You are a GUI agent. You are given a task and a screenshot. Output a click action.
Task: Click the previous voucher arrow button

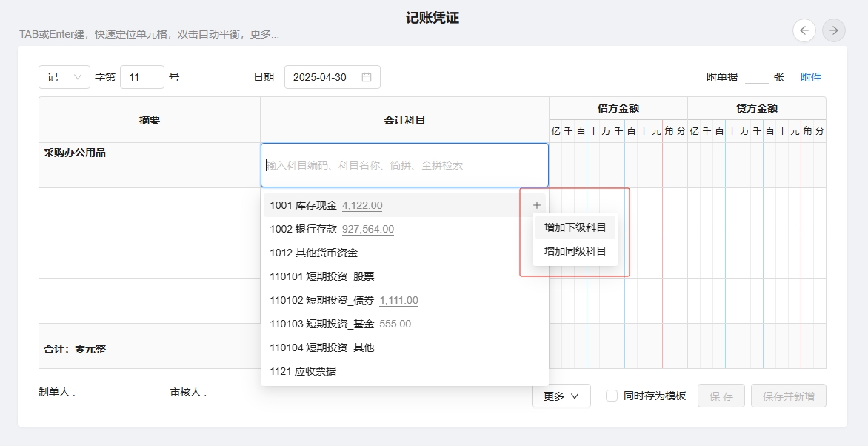pos(804,30)
